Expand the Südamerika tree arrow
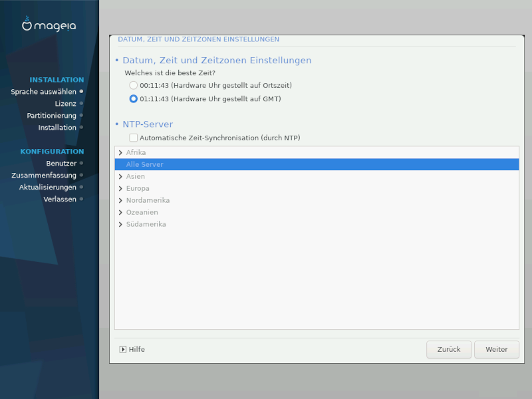Screen dimensions: 532x399 (120, 224)
